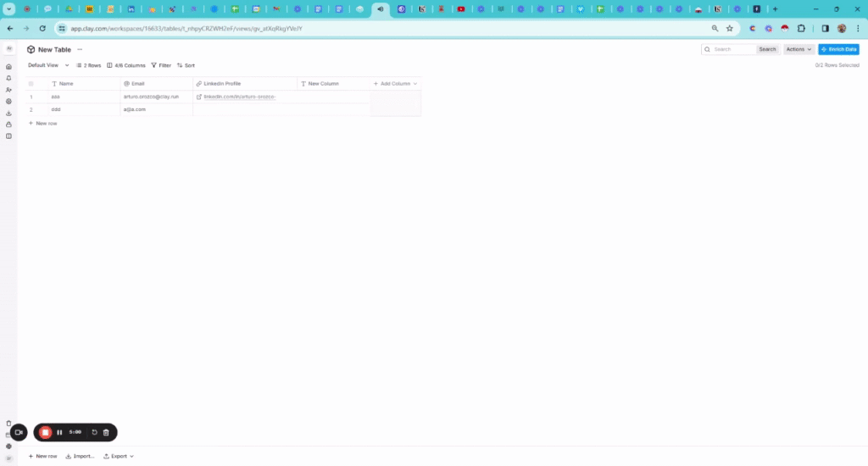Open the Email column header
Screen dimensions: 868x466
(157, 84)
